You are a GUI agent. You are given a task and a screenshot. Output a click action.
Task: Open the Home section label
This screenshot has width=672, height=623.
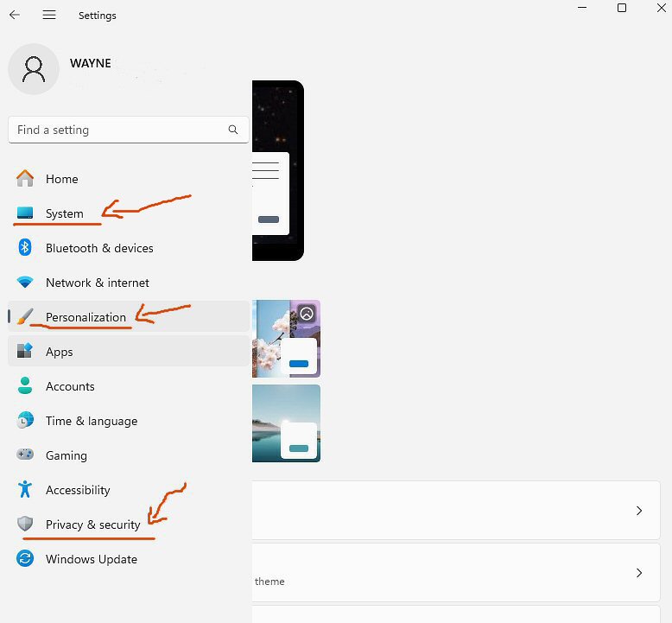coord(61,179)
